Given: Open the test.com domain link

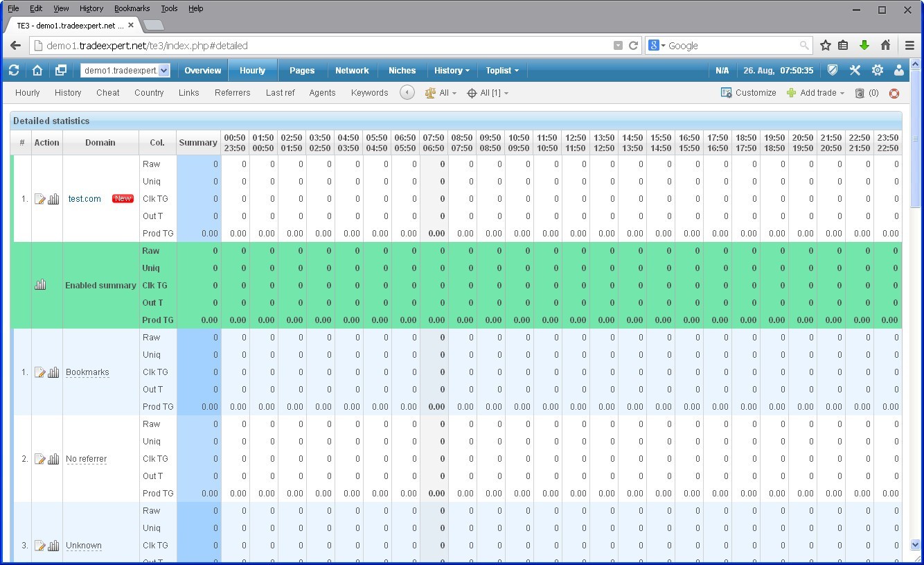Looking at the screenshot, I should point(85,199).
